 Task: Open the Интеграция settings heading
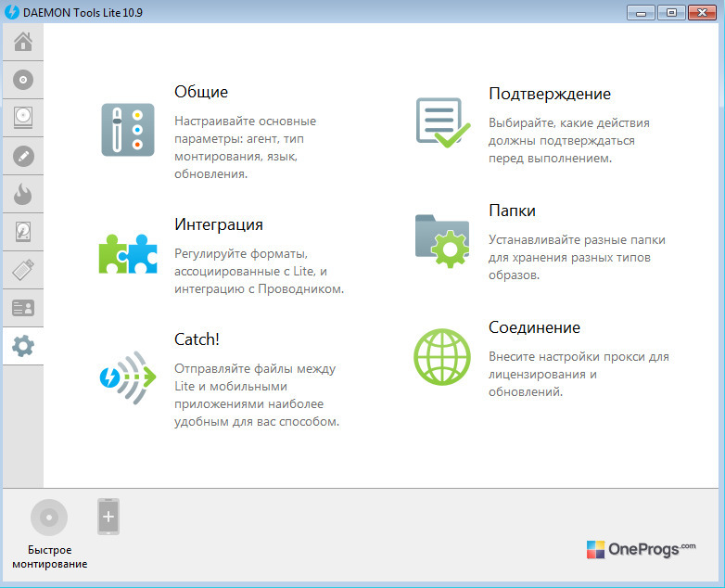[219, 224]
